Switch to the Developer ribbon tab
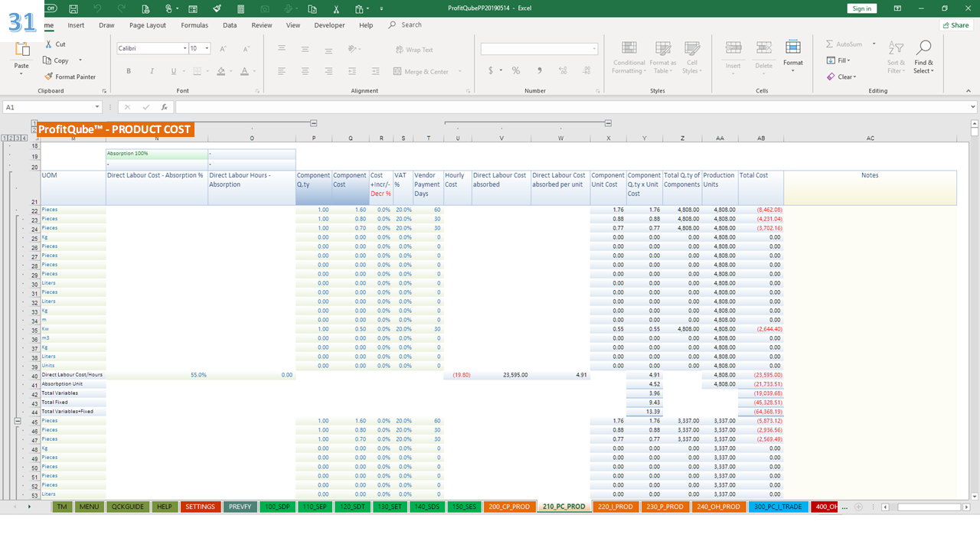980x551 pixels. coord(329,25)
